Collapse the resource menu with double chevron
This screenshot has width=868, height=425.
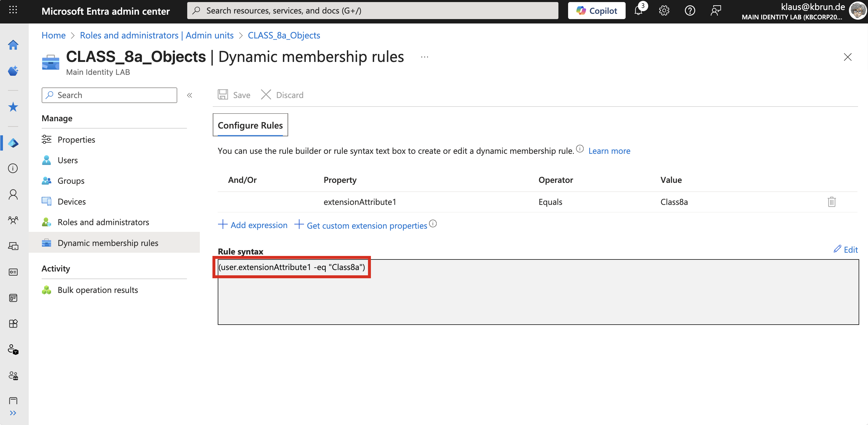[x=190, y=95]
